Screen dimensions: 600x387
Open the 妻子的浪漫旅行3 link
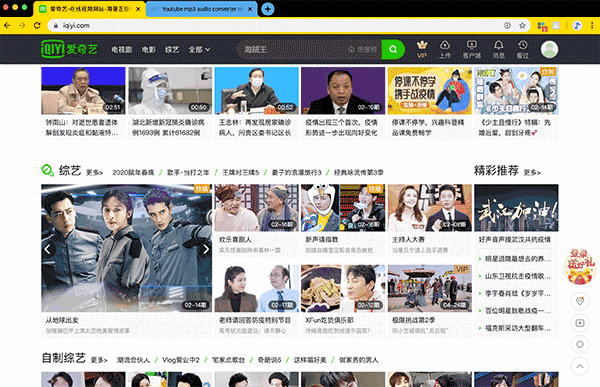pyautogui.click(x=297, y=173)
